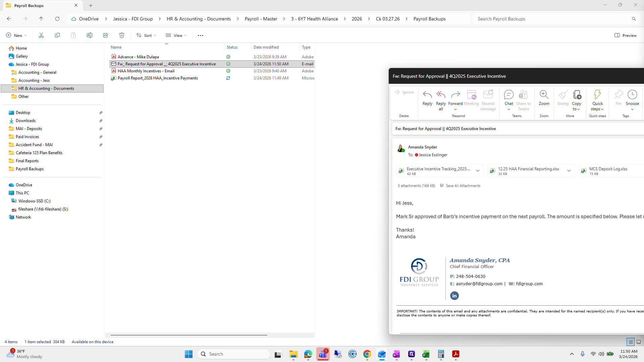Click the 2026 breadcrumb segment
Image resolution: width=644 pixels, height=362 pixels.
[357, 19]
